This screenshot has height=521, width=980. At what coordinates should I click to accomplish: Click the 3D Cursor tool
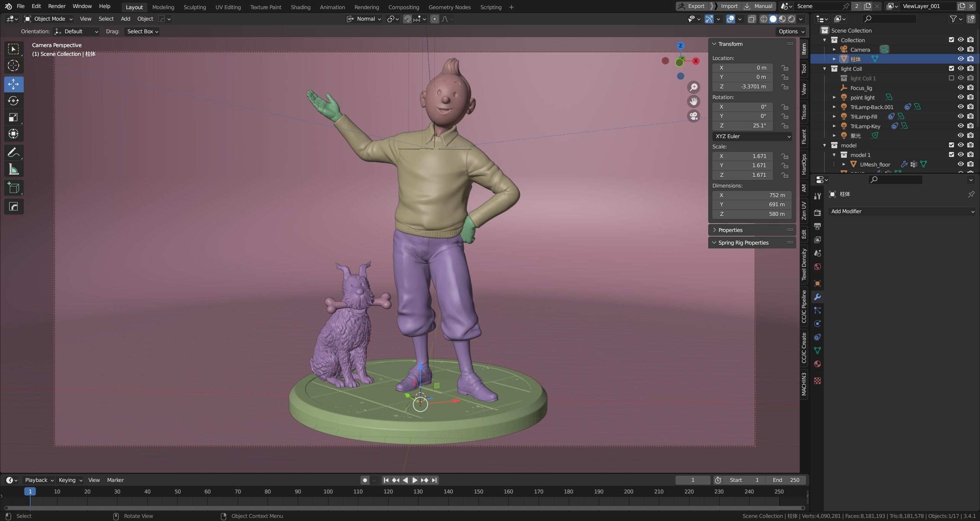13,66
